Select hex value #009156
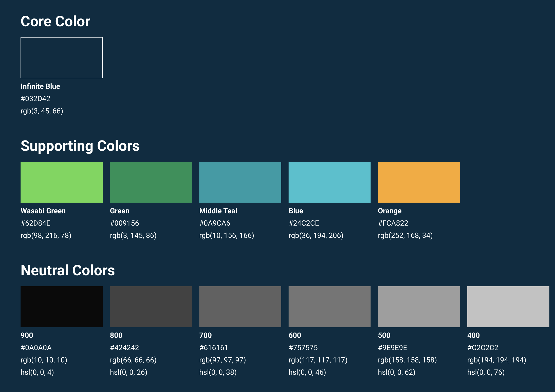 124,223
